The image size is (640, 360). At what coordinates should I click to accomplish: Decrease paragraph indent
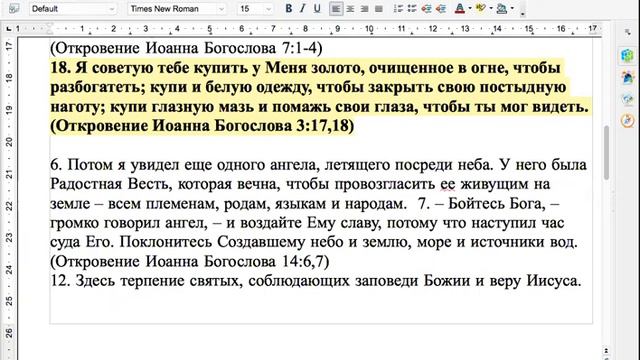tap(427, 9)
